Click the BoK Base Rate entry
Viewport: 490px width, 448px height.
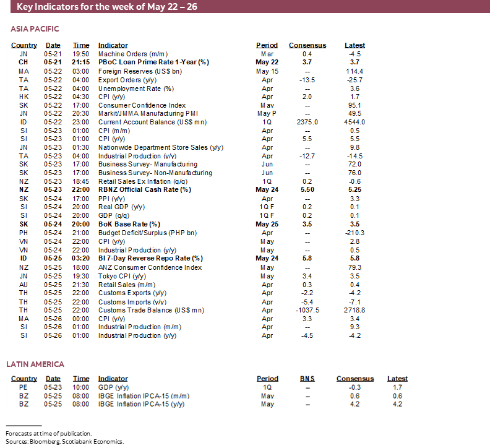(x=129, y=224)
